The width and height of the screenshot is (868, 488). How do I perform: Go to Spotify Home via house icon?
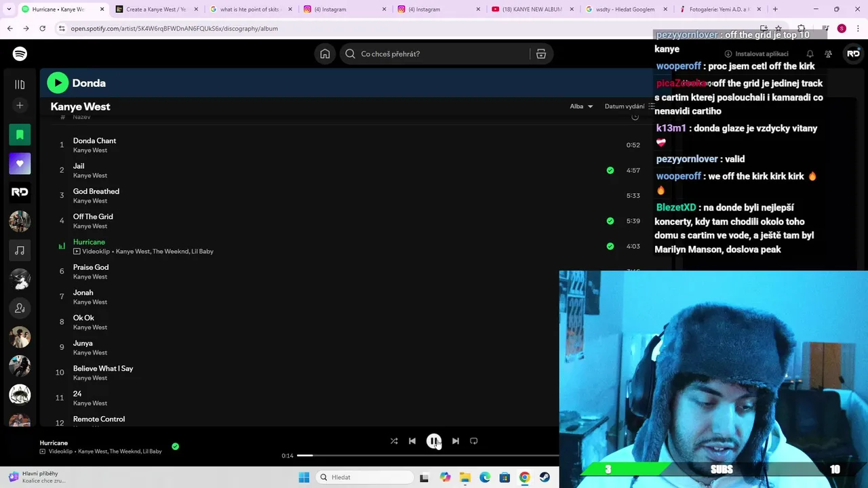click(x=325, y=54)
